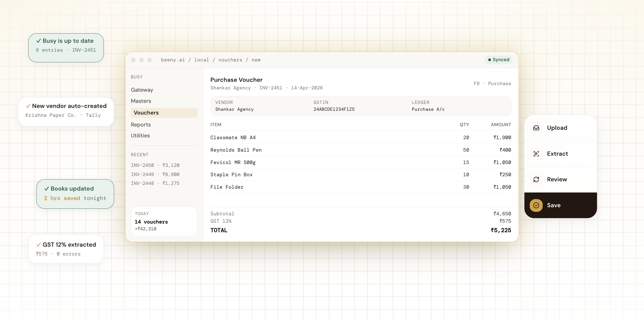Image resolution: width=644 pixels, height=320 pixels.
Task: Click the Classmate NB A4 item row
Action: click(361, 137)
